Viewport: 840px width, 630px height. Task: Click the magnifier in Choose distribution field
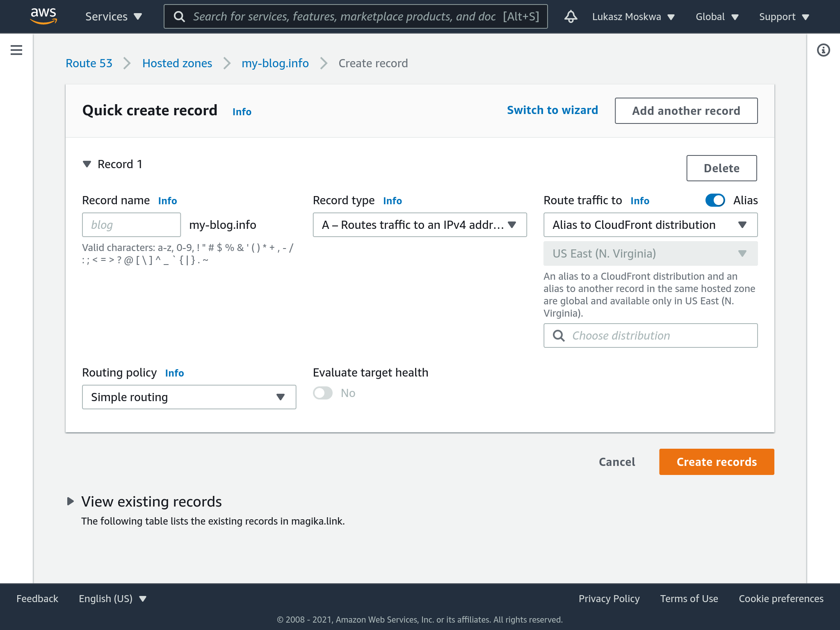pyautogui.click(x=559, y=336)
